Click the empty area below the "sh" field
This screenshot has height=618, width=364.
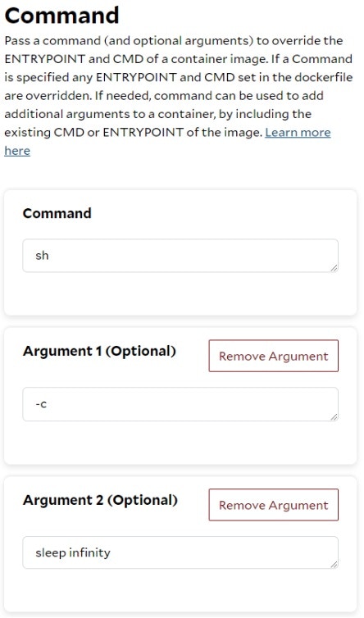[180, 293]
